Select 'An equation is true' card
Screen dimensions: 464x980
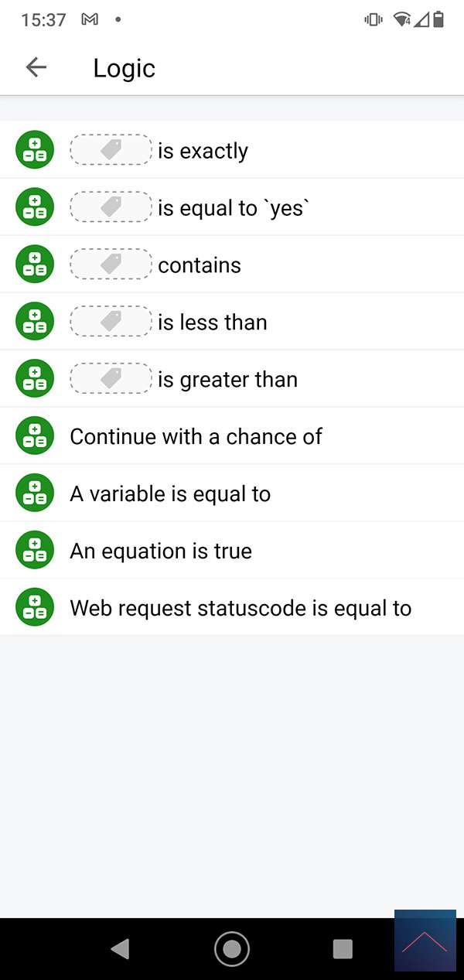[161, 551]
